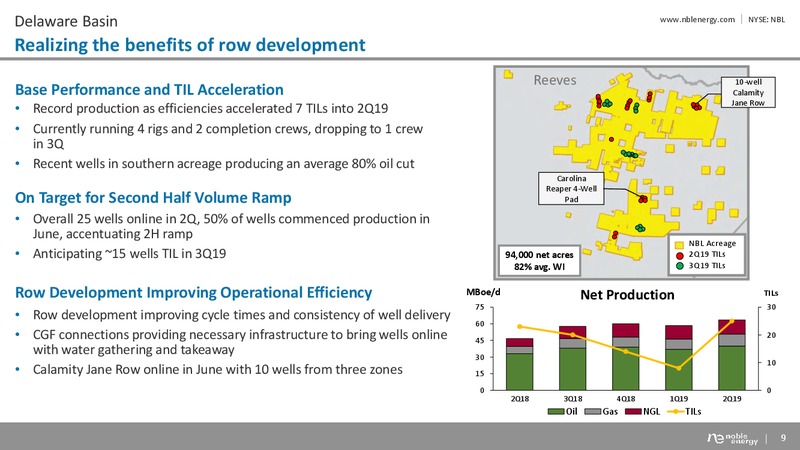Click the NYSE: NBL ticker text
Screen dimensions: 800x450
point(766,19)
